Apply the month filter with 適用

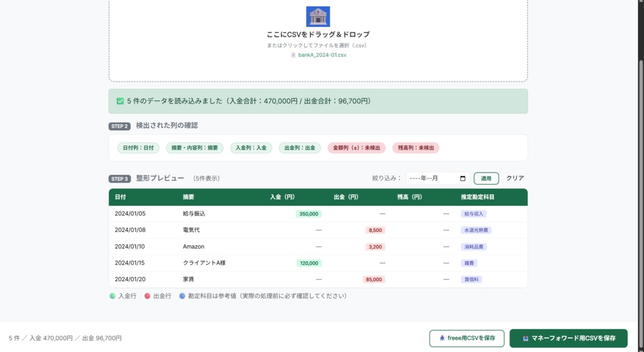pyautogui.click(x=486, y=178)
